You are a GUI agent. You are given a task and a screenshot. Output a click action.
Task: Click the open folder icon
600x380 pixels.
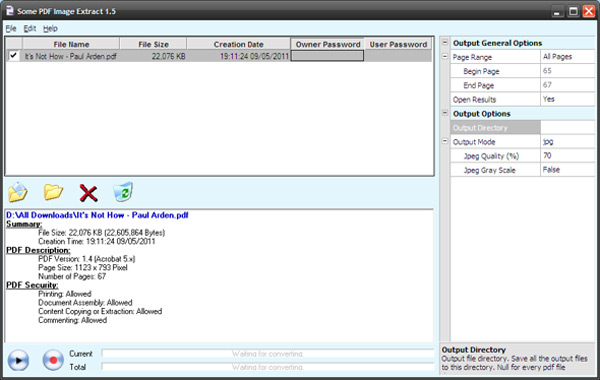click(53, 192)
